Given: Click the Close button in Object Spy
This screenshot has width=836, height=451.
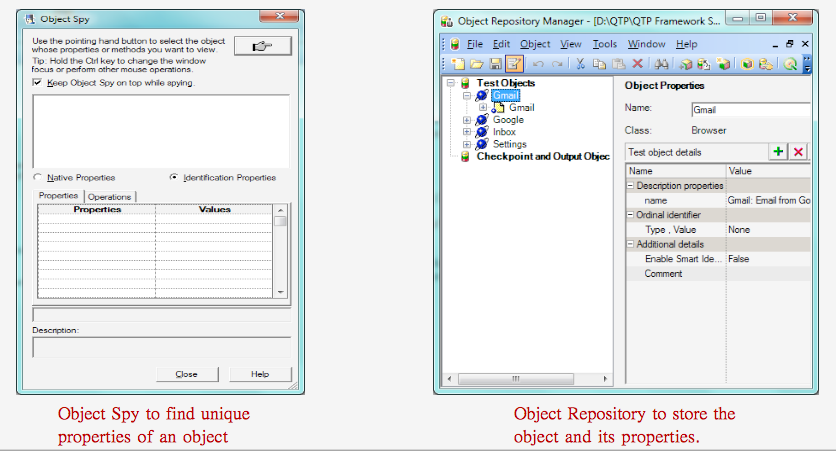Looking at the screenshot, I should 187,374.
